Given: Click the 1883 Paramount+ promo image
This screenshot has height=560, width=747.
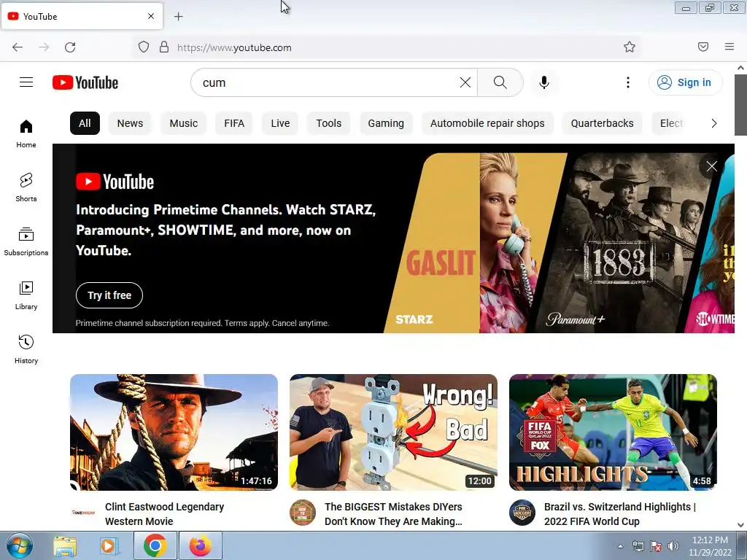Looking at the screenshot, I should (624, 243).
